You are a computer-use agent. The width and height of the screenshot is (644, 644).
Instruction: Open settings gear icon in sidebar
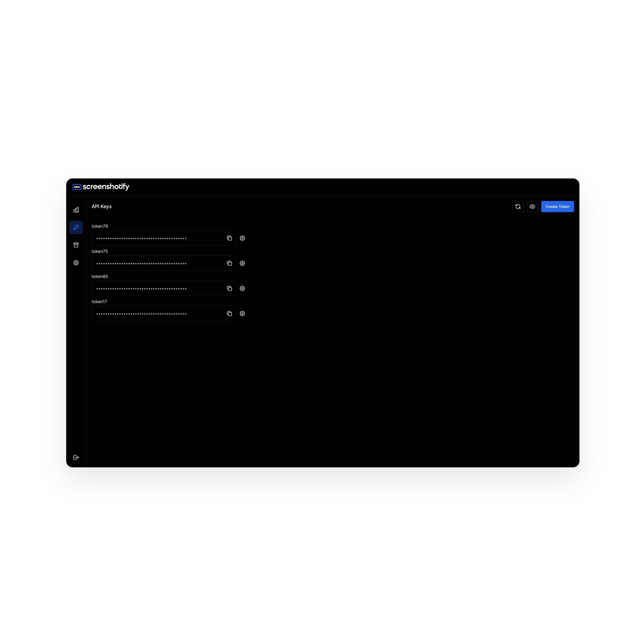tap(76, 262)
